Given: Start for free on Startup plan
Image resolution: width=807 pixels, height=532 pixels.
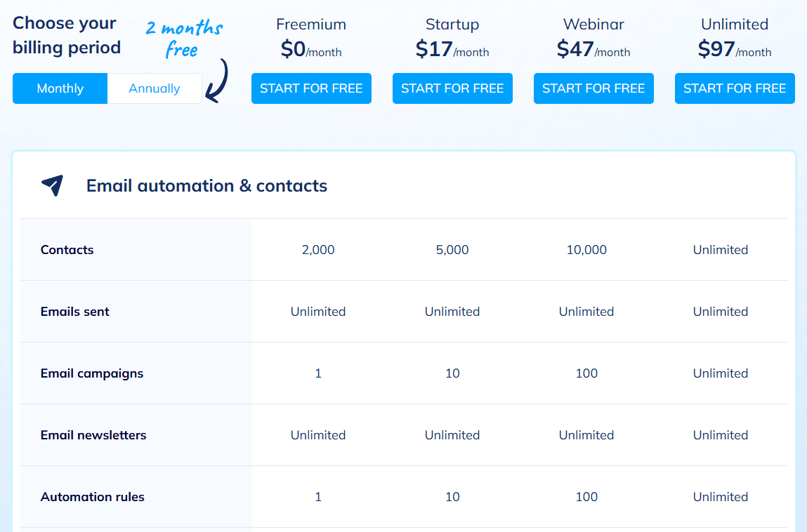Looking at the screenshot, I should coord(452,88).
